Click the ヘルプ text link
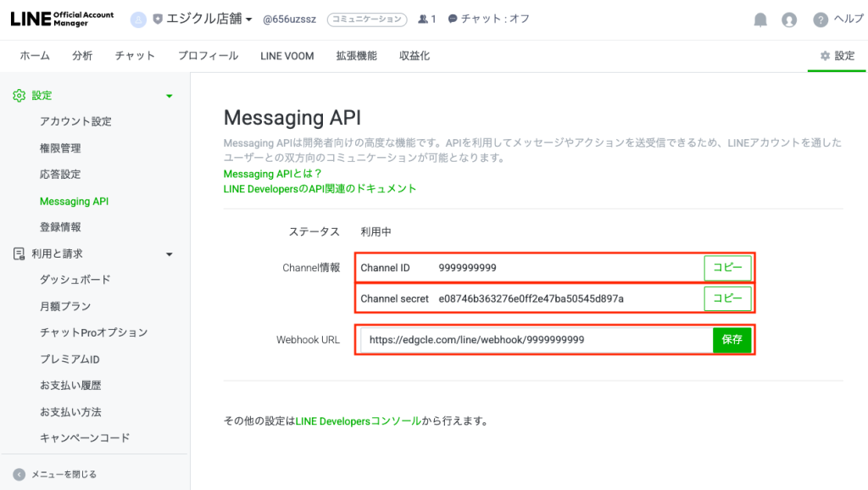Image resolution: width=868 pixels, height=490 pixels. 849,19
